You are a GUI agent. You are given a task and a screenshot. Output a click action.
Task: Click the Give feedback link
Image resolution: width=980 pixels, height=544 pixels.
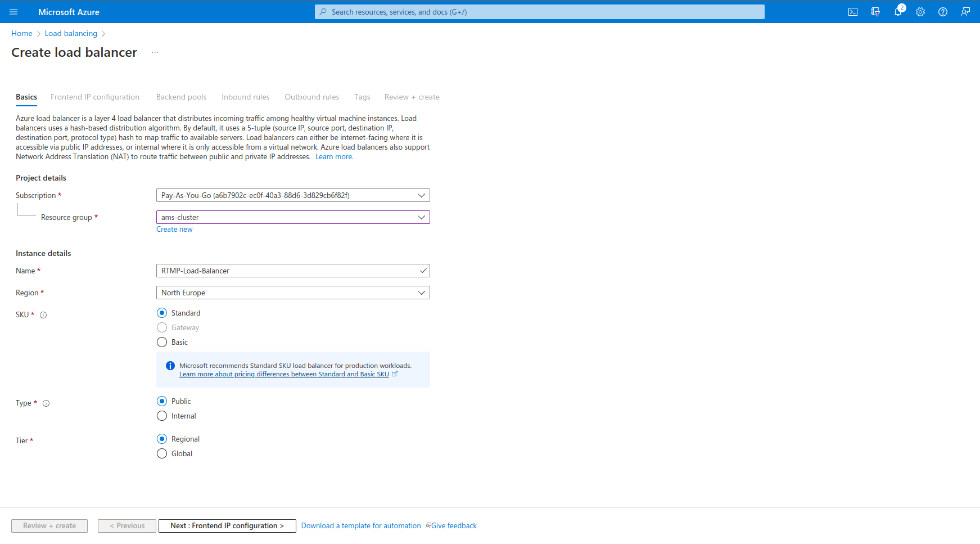coord(451,525)
